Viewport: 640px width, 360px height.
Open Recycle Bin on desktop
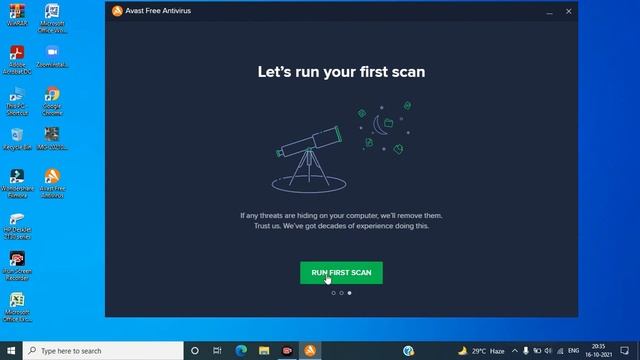tap(17, 139)
